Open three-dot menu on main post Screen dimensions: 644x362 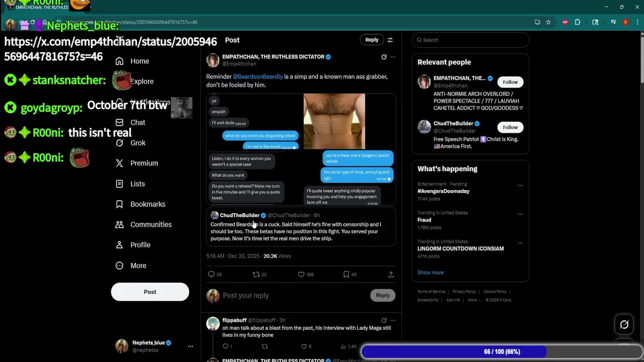(393, 57)
